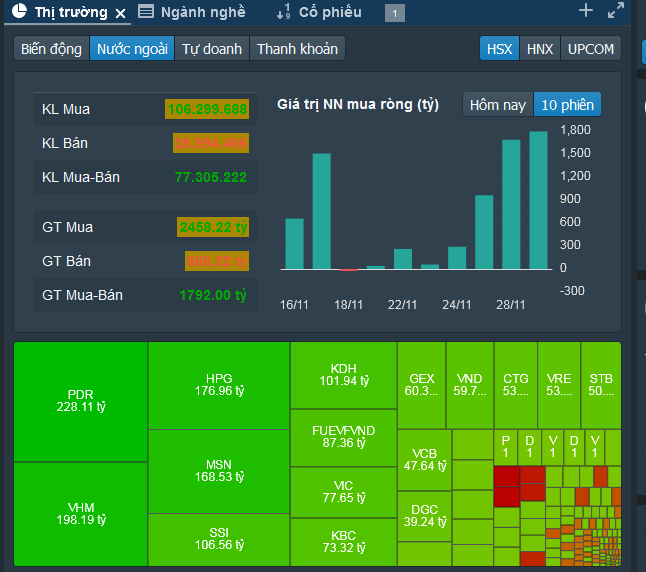The image size is (646, 572).
Task: Select the Tự doanh view
Action: (x=211, y=49)
